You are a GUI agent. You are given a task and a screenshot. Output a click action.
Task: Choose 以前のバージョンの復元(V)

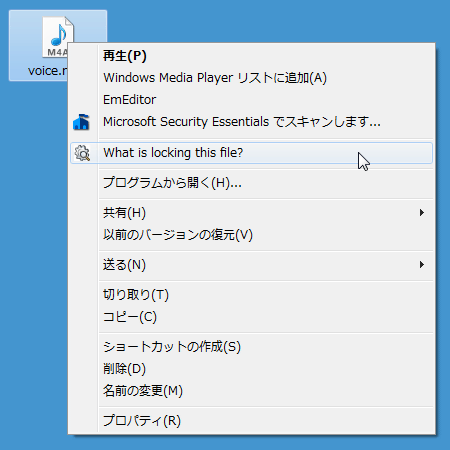[251, 235]
